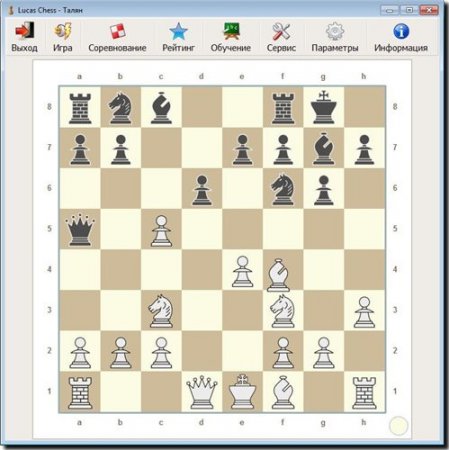The image size is (449, 450).
Task: Click the side-to-move indicator circle
Action: (x=398, y=426)
